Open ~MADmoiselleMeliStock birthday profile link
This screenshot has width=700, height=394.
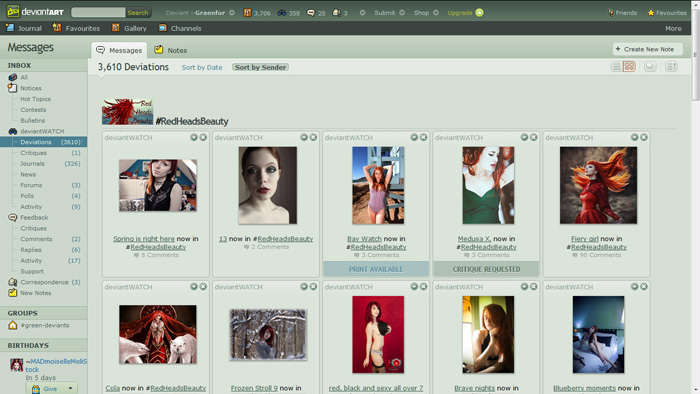click(56, 365)
